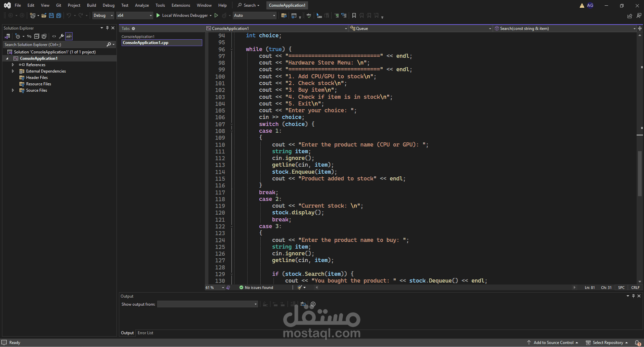
Task: Select the ConsoleApplication1.cpp vertical tab
Action: tap(162, 43)
